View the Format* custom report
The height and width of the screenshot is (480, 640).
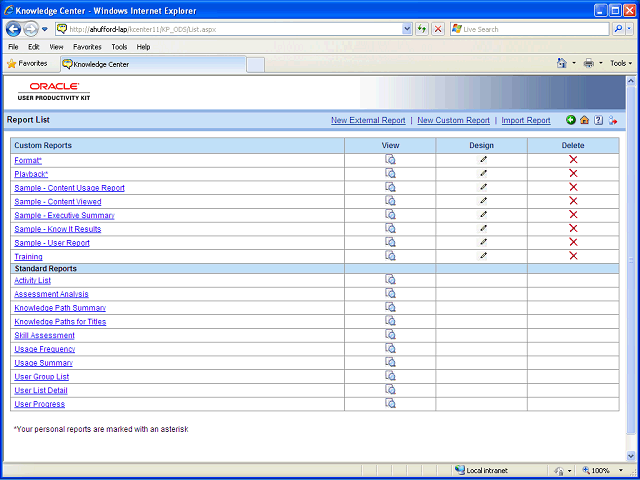click(390, 160)
